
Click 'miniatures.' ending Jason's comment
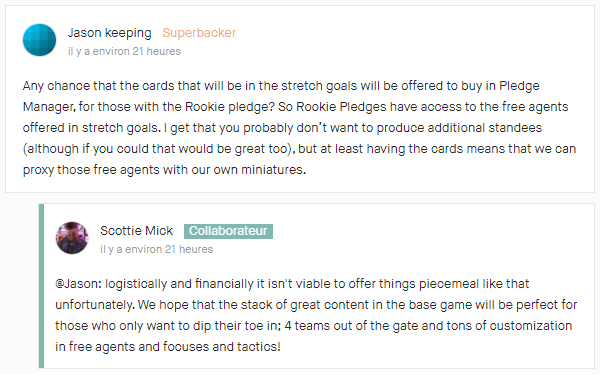click(x=274, y=170)
